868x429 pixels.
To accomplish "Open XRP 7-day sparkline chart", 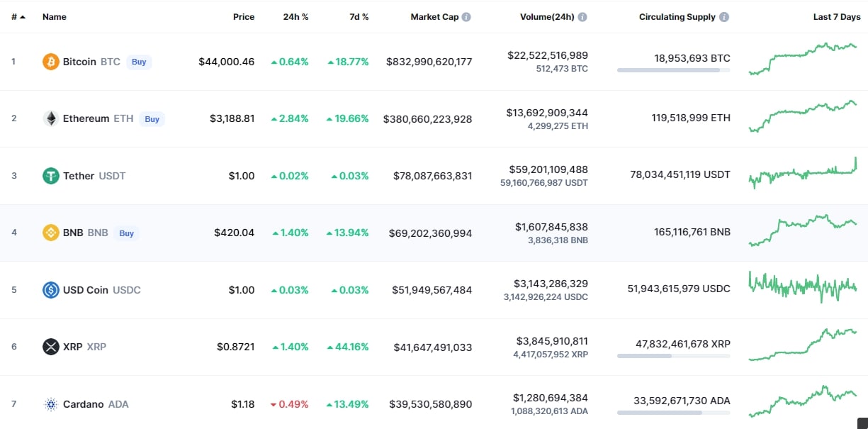I will point(803,344).
